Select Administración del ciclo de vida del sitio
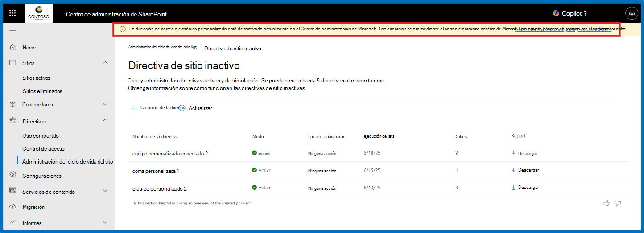 point(68,162)
